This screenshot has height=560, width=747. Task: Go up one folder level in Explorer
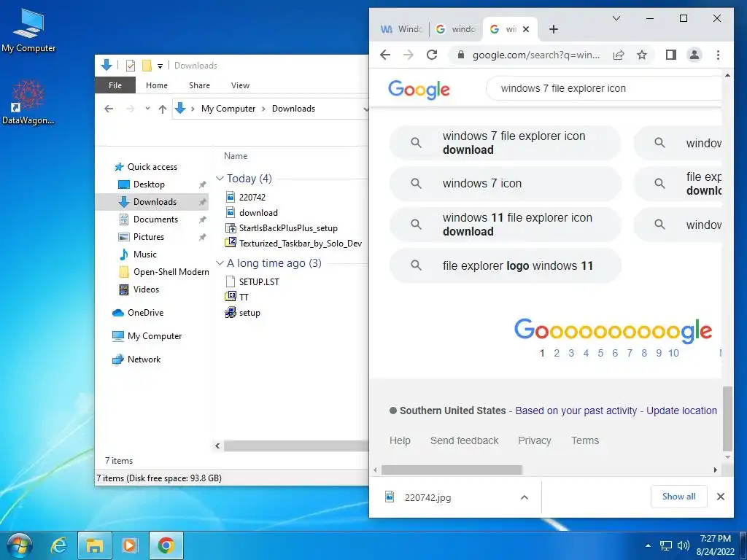point(163,109)
